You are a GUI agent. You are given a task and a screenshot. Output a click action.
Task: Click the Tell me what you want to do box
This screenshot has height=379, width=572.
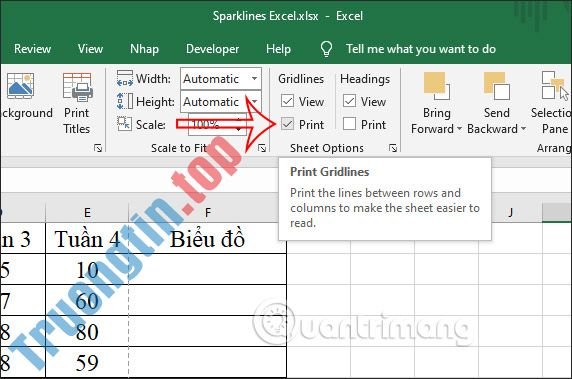click(421, 49)
